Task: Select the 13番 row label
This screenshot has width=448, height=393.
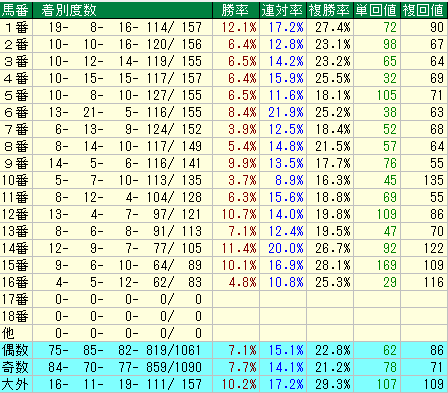Action: click(x=15, y=231)
